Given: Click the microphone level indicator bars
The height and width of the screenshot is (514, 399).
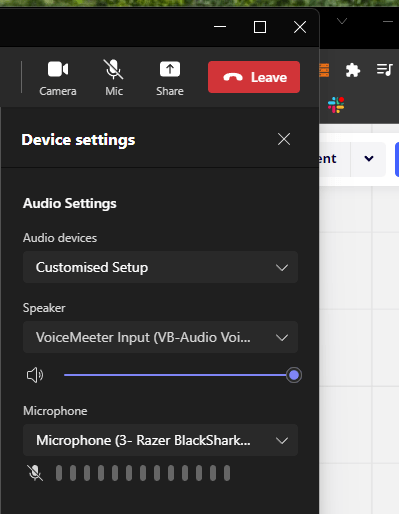Looking at the screenshot, I should pyautogui.click(x=143, y=473).
